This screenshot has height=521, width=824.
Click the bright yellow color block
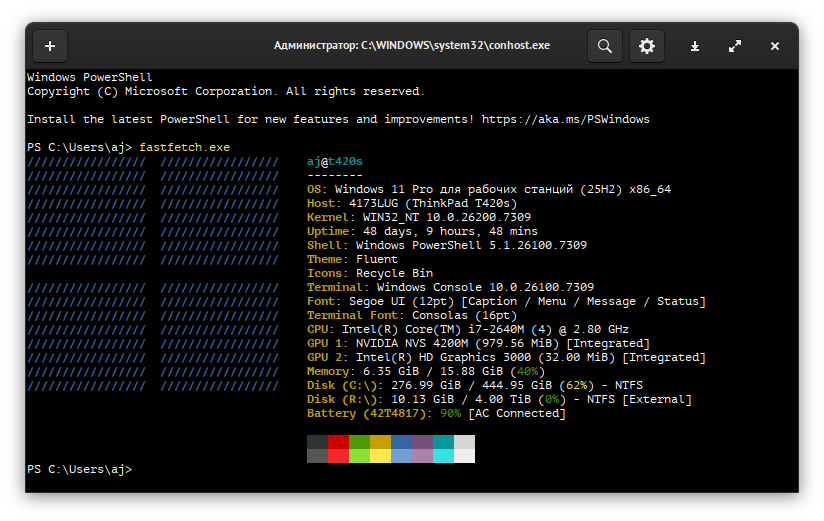pos(380,456)
